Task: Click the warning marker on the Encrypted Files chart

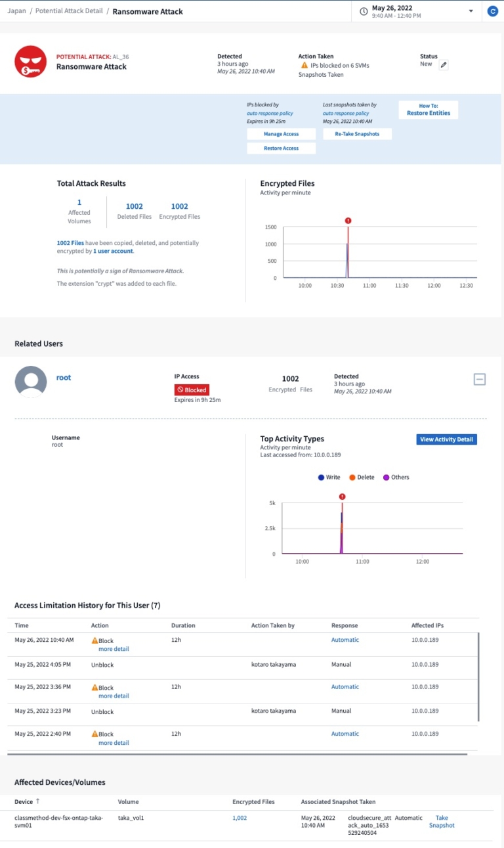Action: point(348,221)
